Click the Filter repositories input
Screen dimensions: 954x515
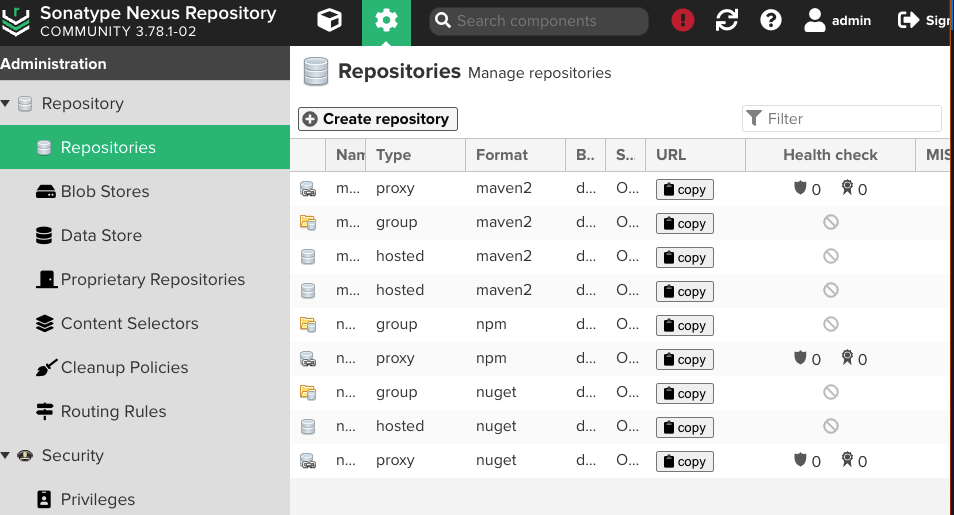842,118
